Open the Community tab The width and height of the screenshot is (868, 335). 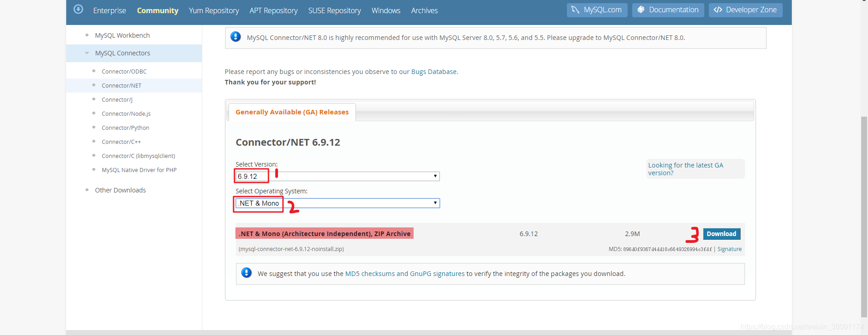pos(157,10)
